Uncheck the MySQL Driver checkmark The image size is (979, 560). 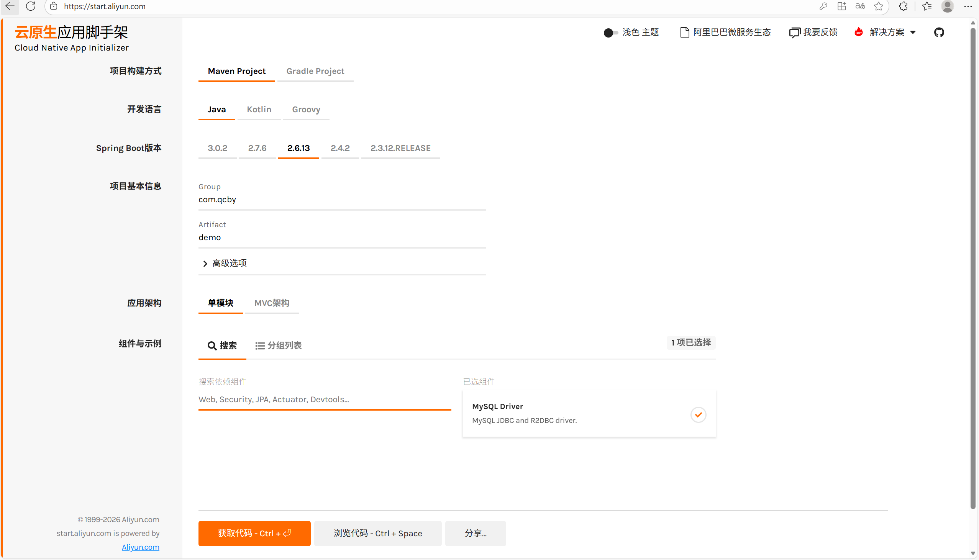point(698,414)
